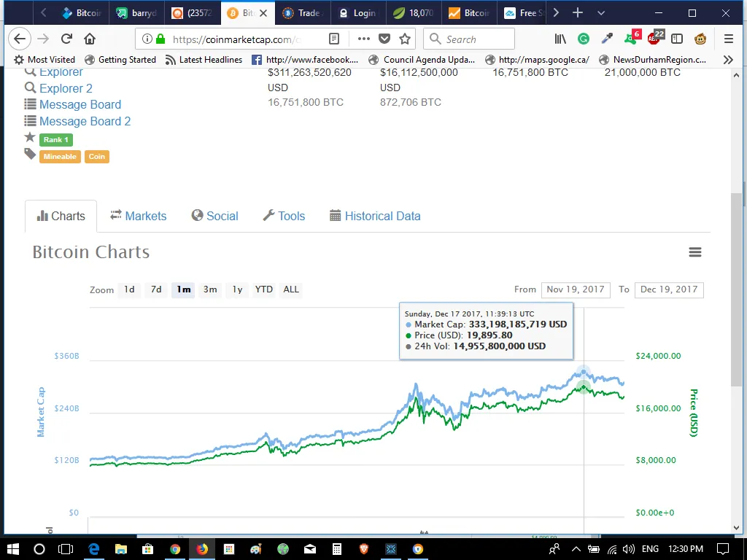
Task: Open chart context hamburger menu
Action: [x=695, y=252]
